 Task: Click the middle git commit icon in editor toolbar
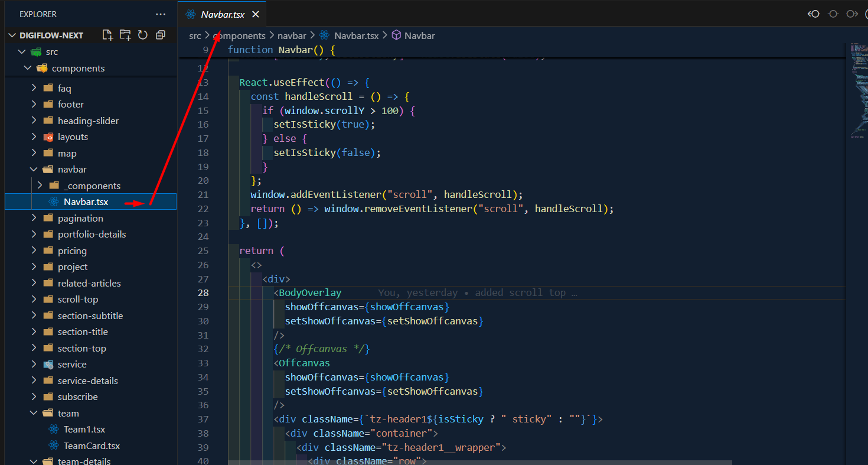(833, 14)
